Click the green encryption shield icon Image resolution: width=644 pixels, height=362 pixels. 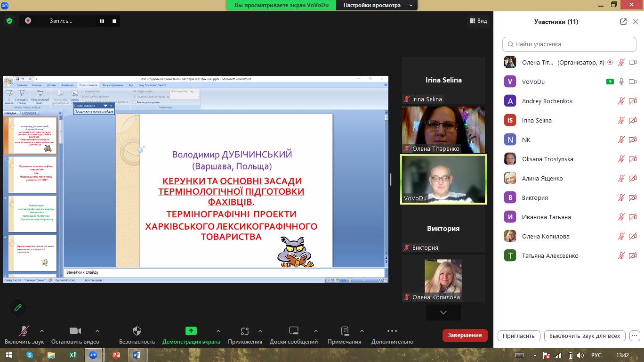click(9, 21)
